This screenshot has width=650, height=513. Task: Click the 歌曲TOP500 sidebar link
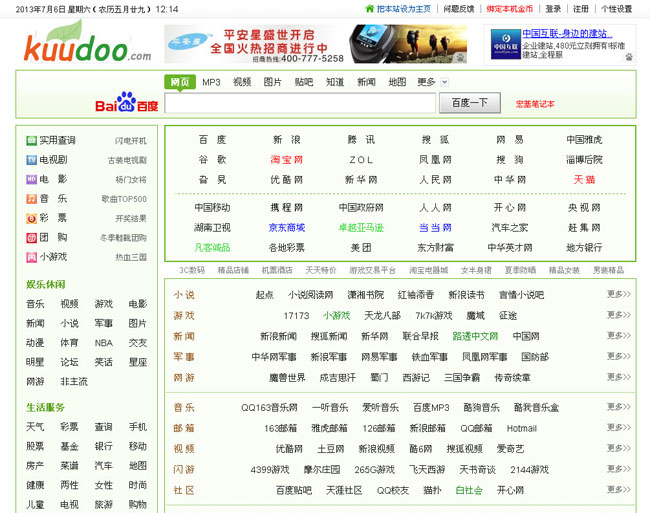pyautogui.click(x=124, y=199)
